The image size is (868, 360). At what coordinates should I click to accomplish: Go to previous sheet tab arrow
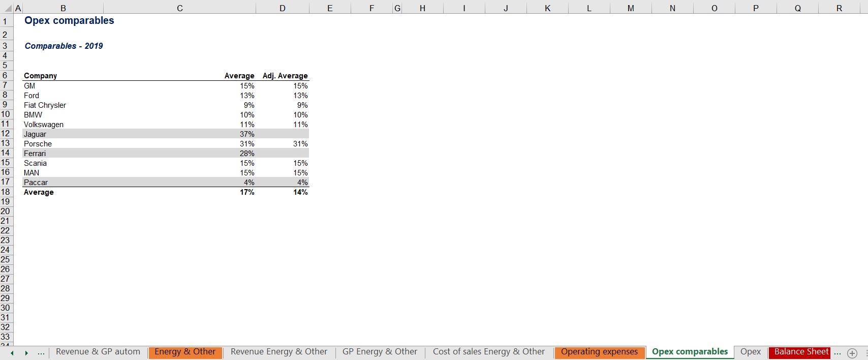click(x=12, y=353)
